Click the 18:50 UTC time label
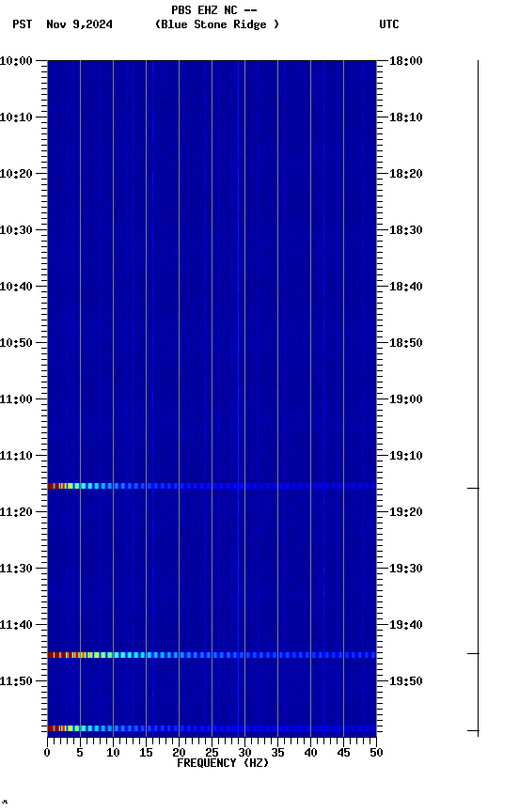Screen dimensions: 519x812 406,343
